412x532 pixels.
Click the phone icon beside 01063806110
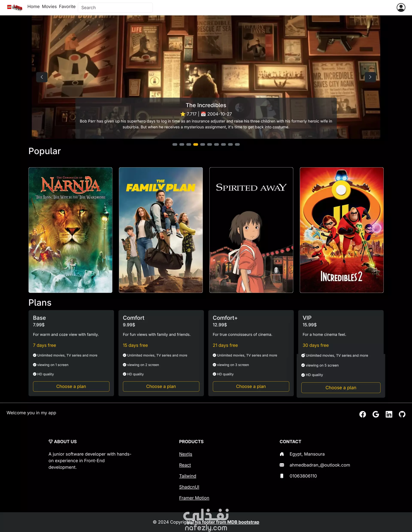282,476
